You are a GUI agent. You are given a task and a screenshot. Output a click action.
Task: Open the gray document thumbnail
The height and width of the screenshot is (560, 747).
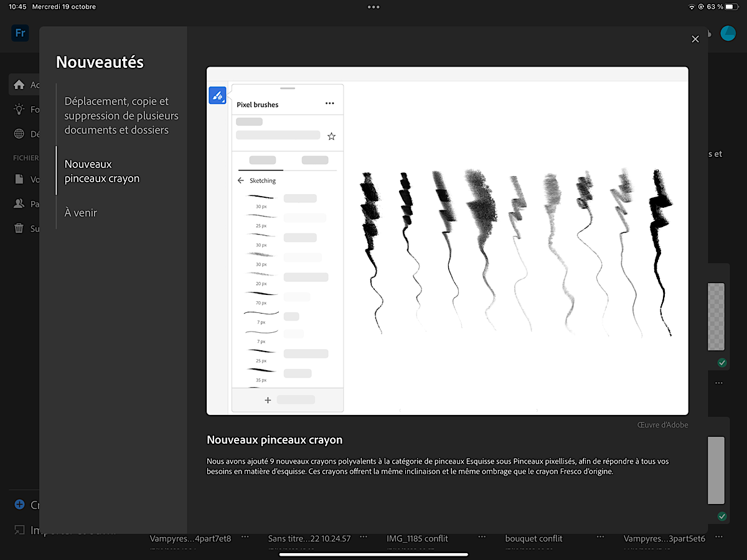[716, 470]
